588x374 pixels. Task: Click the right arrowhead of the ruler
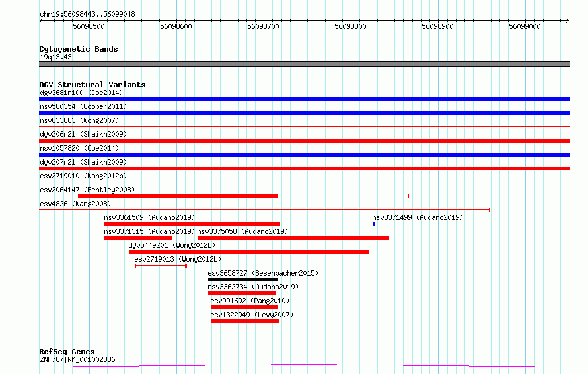click(568, 21)
